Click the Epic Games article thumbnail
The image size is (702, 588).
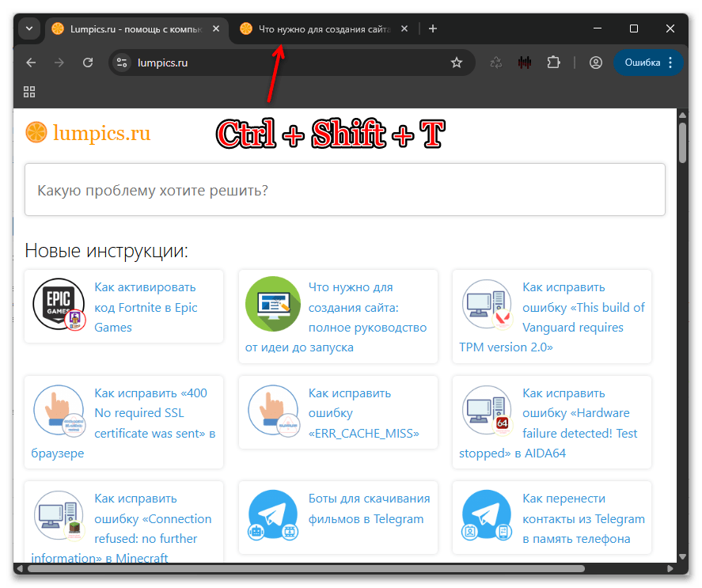(59, 305)
